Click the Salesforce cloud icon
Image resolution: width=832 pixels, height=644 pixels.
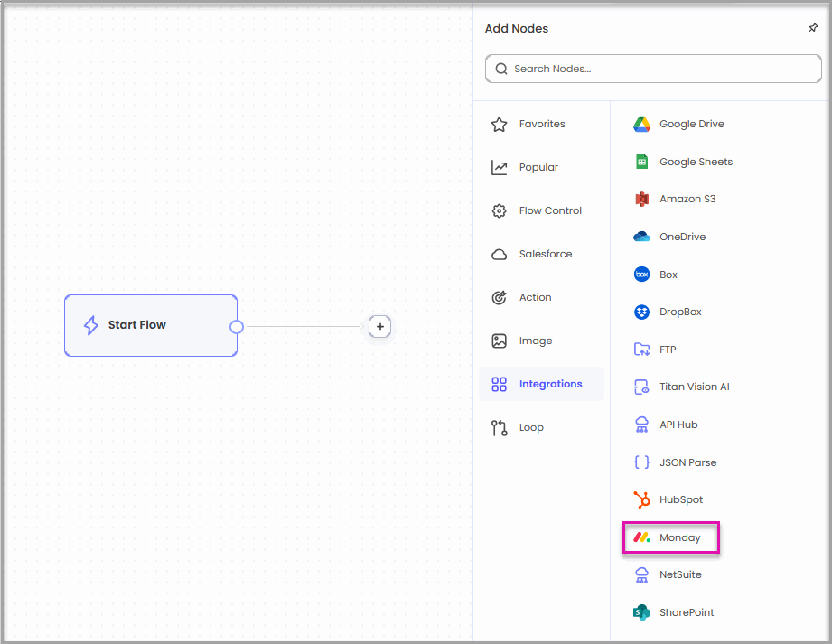click(499, 254)
